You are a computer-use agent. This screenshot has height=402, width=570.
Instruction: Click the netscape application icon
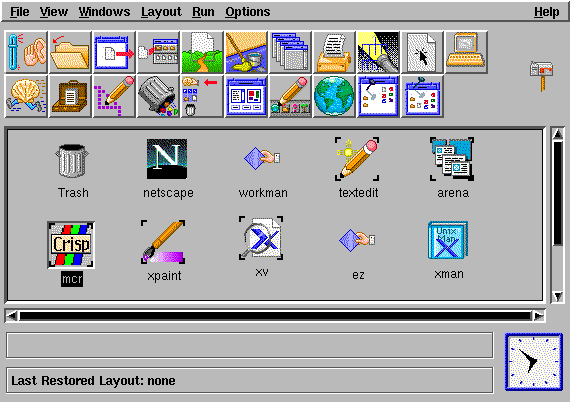pos(167,159)
